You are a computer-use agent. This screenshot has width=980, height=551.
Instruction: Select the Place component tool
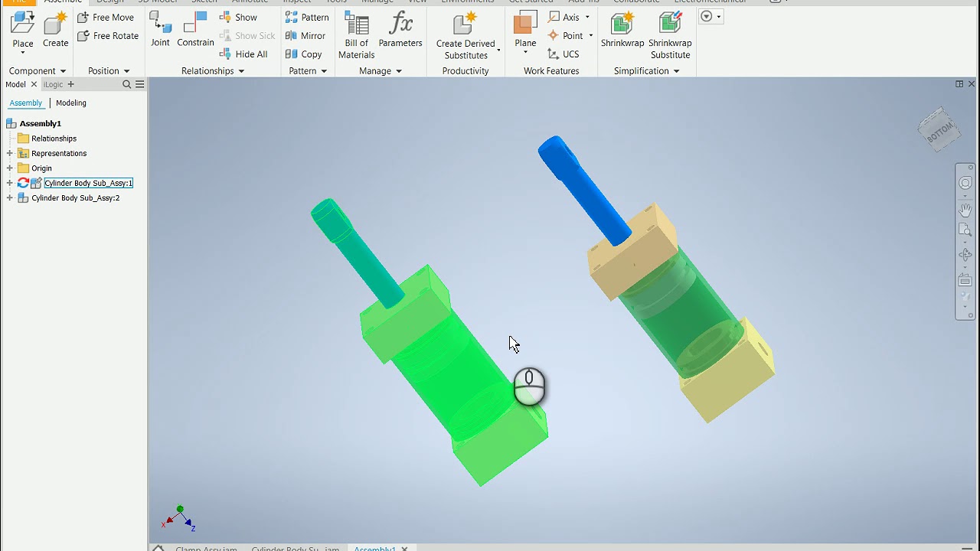click(x=22, y=31)
